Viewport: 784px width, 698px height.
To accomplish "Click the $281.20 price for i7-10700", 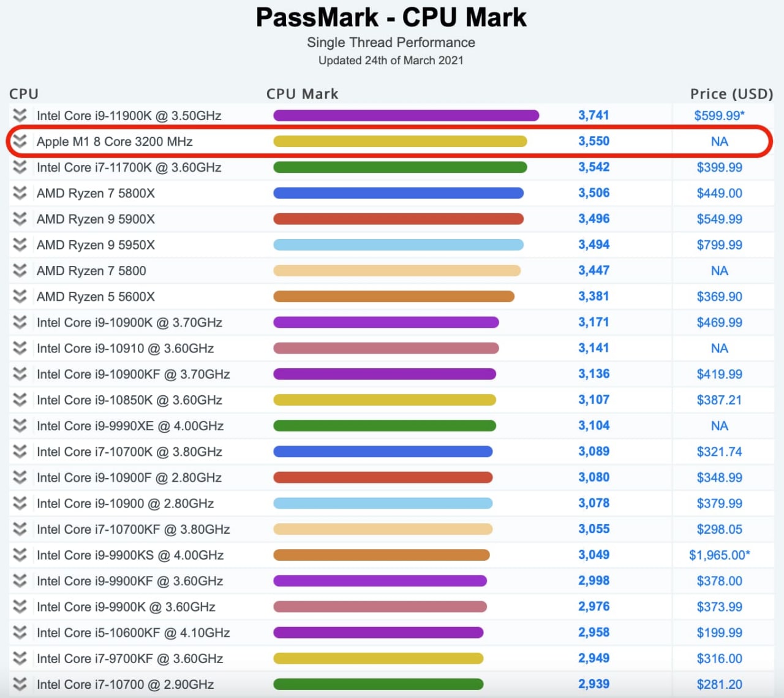I will [x=719, y=685].
